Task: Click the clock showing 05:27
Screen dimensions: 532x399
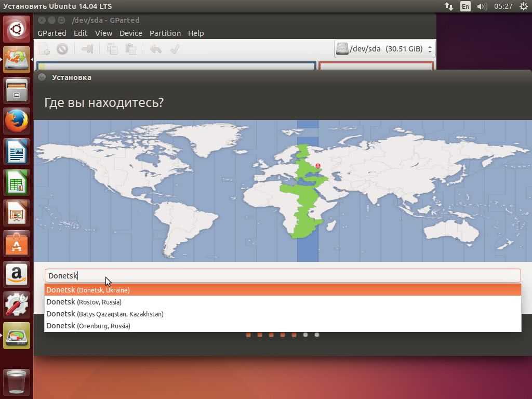Action: (503, 6)
